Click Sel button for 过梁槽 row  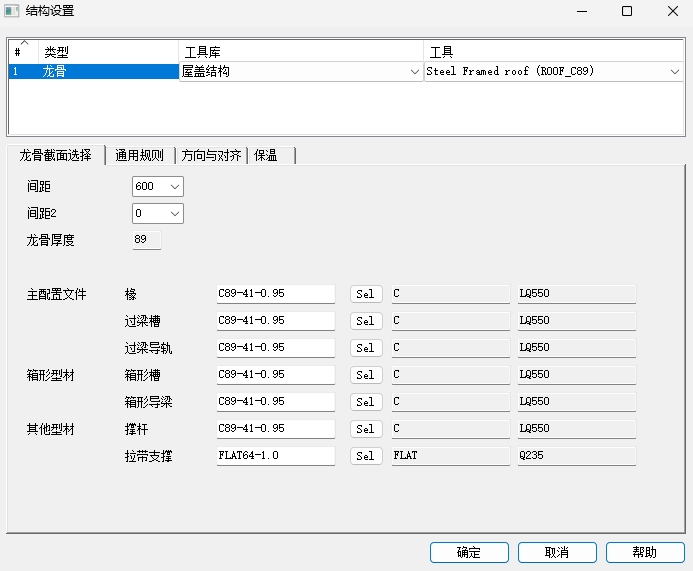(x=366, y=321)
